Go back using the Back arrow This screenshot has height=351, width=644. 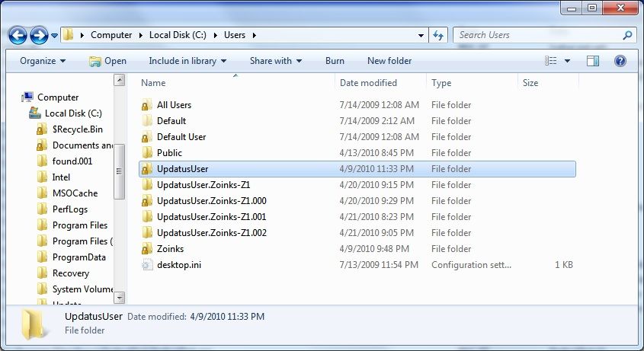(18, 35)
